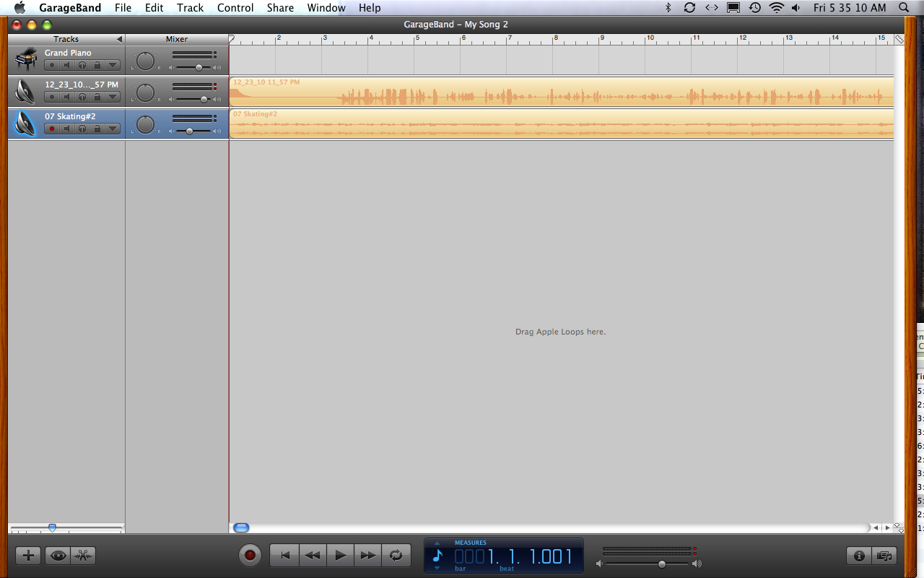Click the Grand Piano instrument icon
924x578 pixels.
point(26,60)
